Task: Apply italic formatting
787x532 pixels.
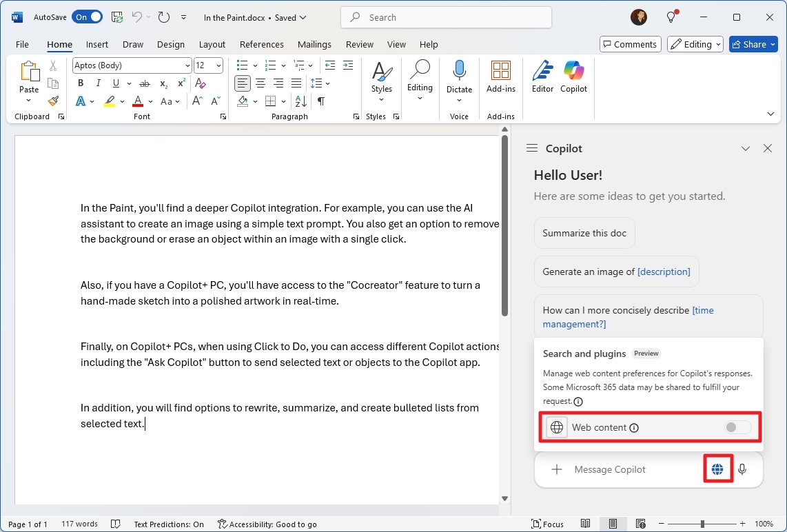Action: pos(98,83)
